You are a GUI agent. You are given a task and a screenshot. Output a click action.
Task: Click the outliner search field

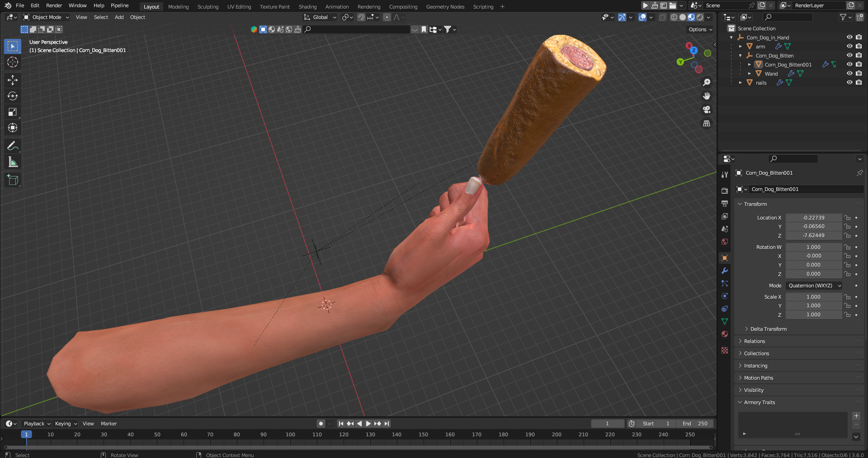coord(788,17)
